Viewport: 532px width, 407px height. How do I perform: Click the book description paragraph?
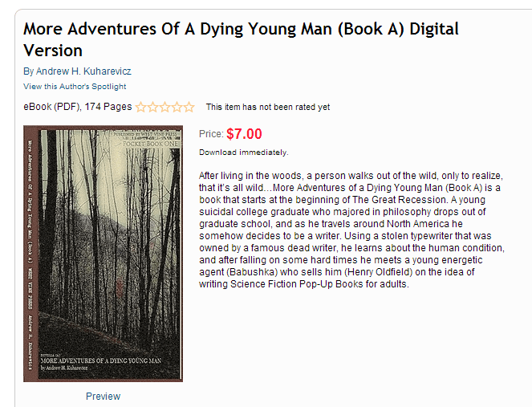tap(350, 229)
